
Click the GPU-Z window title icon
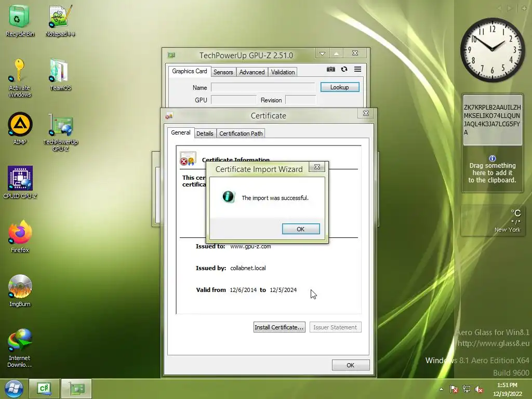coord(171,55)
